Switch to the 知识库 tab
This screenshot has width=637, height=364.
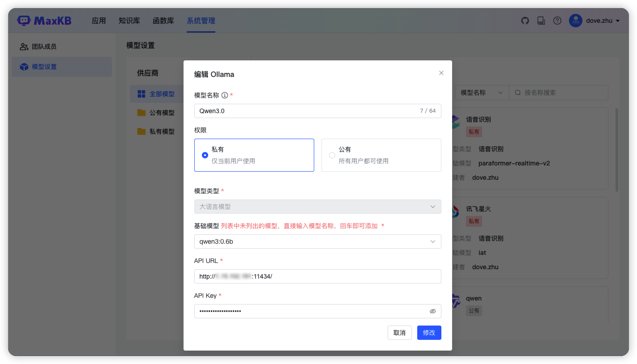pos(129,21)
